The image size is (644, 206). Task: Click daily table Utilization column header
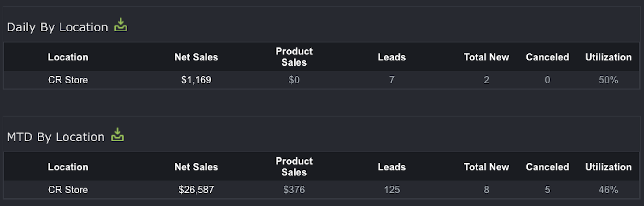(608, 57)
